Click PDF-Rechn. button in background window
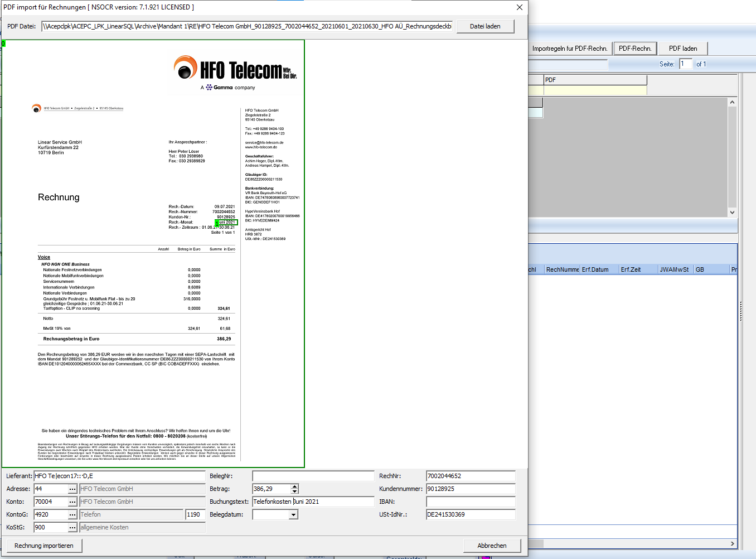The height and width of the screenshot is (559, 756). pyautogui.click(x=635, y=49)
